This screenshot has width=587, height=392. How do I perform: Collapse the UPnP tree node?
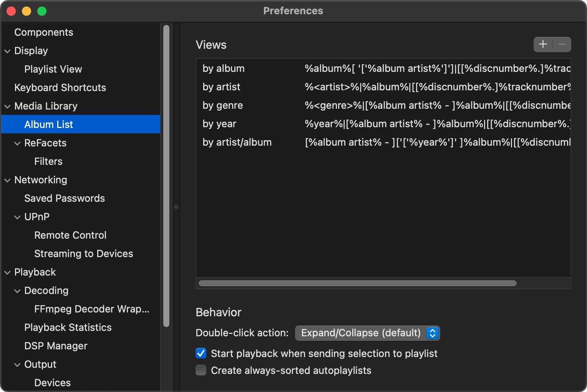pos(17,217)
